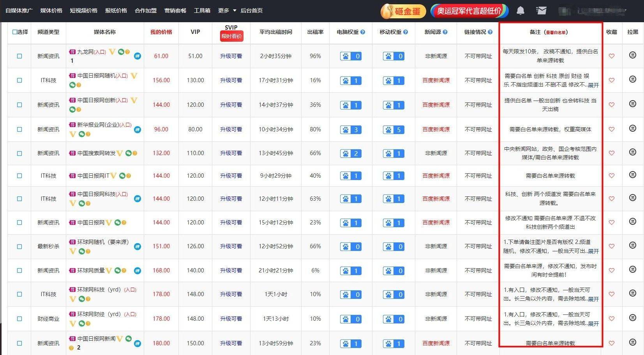644x355 pixels.
Task: Blacklist 九龙网 with the 拉黑 icon
Action: tap(633, 55)
